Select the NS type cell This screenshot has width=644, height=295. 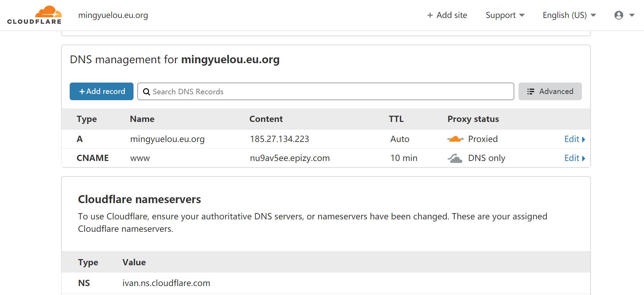pyautogui.click(x=84, y=283)
